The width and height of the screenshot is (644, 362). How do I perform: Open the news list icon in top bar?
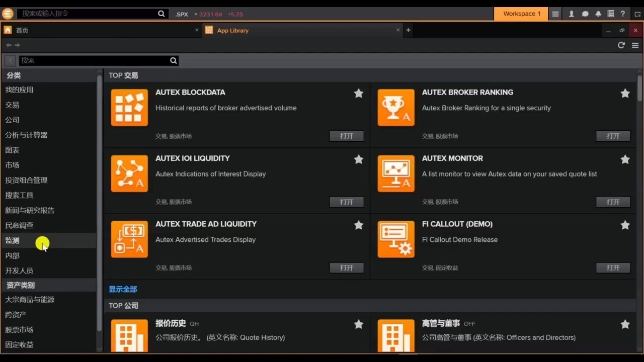[x=611, y=14]
